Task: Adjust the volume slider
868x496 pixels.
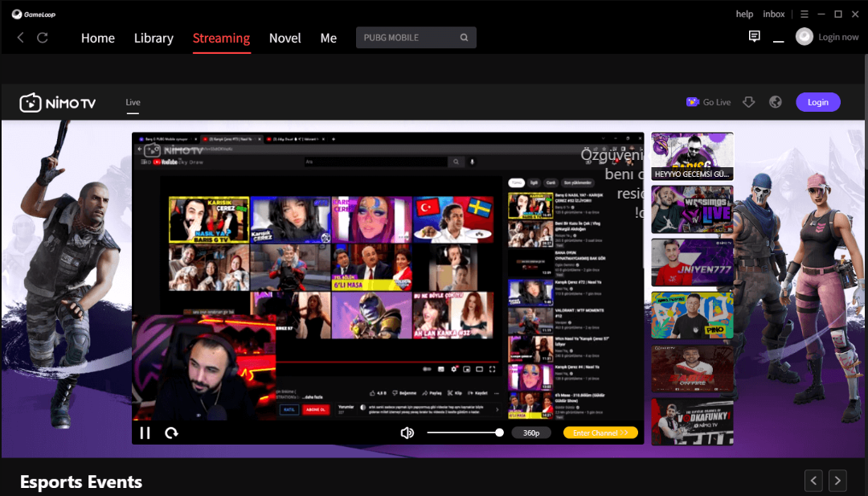Action: pyautogui.click(x=465, y=432)
